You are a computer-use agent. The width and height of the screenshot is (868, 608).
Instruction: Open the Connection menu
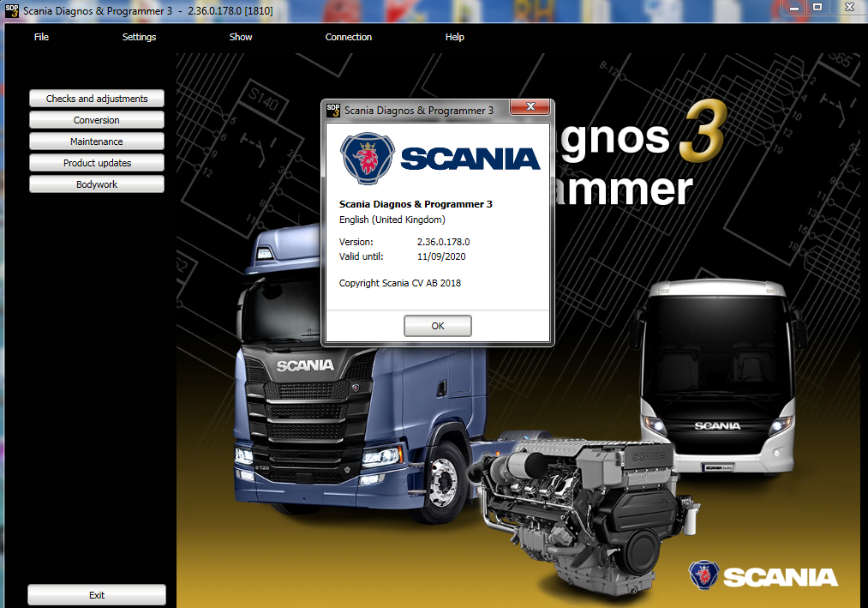348,37
